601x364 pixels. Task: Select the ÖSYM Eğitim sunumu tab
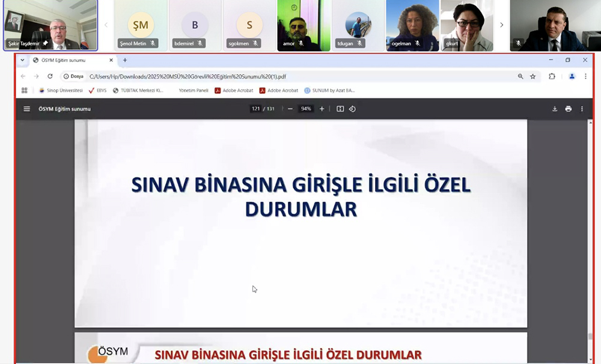point(69,60)
